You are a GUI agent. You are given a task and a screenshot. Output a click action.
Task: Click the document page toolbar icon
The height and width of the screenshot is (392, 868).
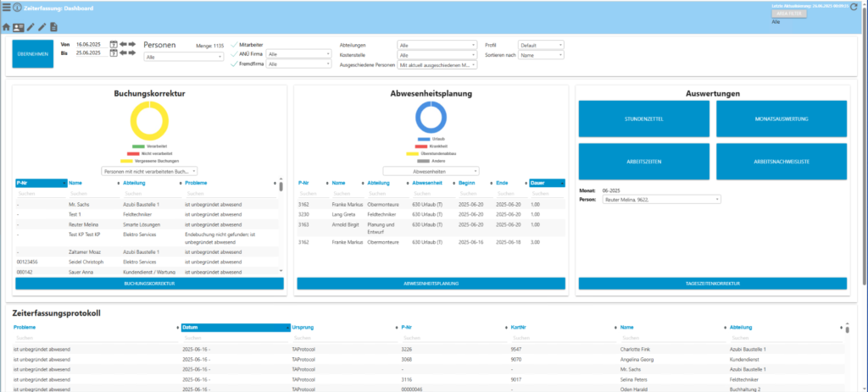click(x=53, y=27)
